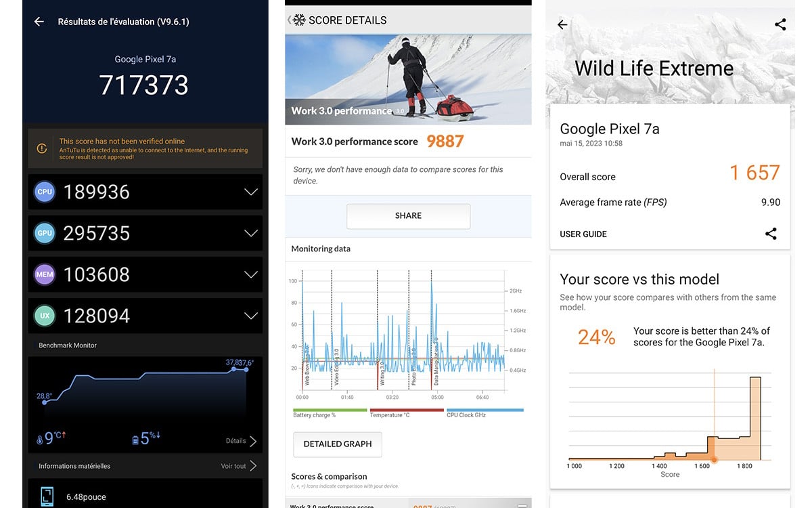Click the 'Your score vs this model' heading

coord(639,279)
